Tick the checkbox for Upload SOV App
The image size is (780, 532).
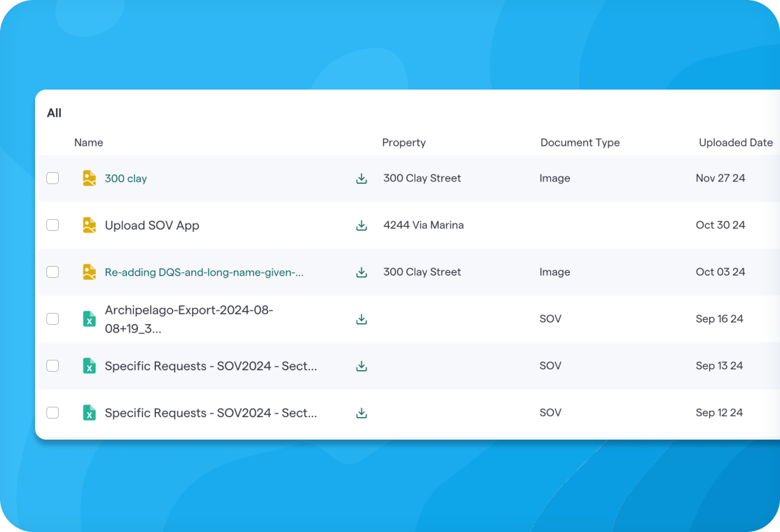pos(53,225)
